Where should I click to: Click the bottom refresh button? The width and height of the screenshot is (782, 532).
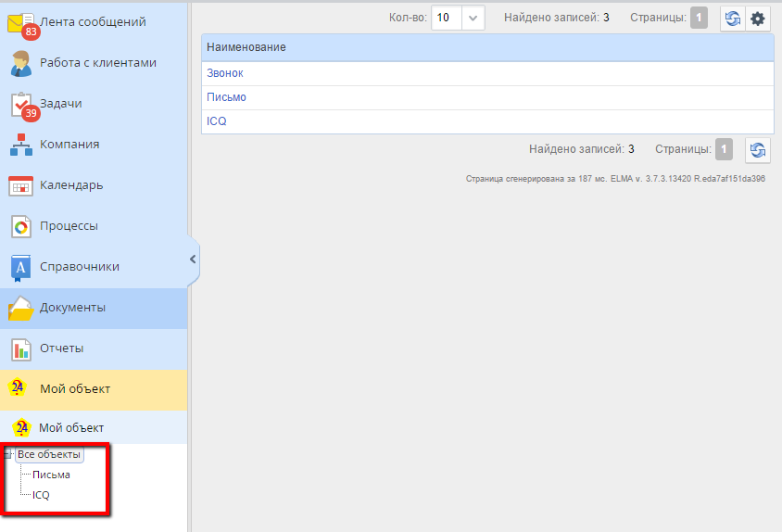point(758,150)
